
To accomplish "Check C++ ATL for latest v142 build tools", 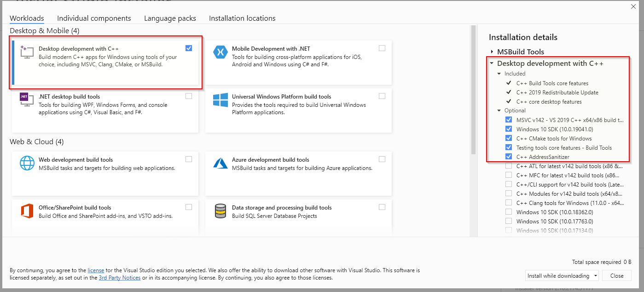I will [x=509, y=166].
